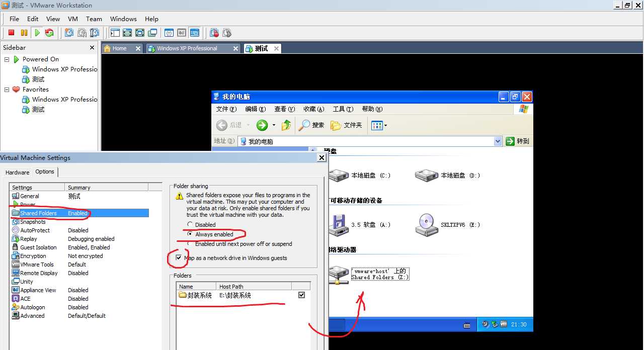The image size is (644, 350).
Task: Toggle Map as a network drive checkbox
Action: (x=179, y=257)
